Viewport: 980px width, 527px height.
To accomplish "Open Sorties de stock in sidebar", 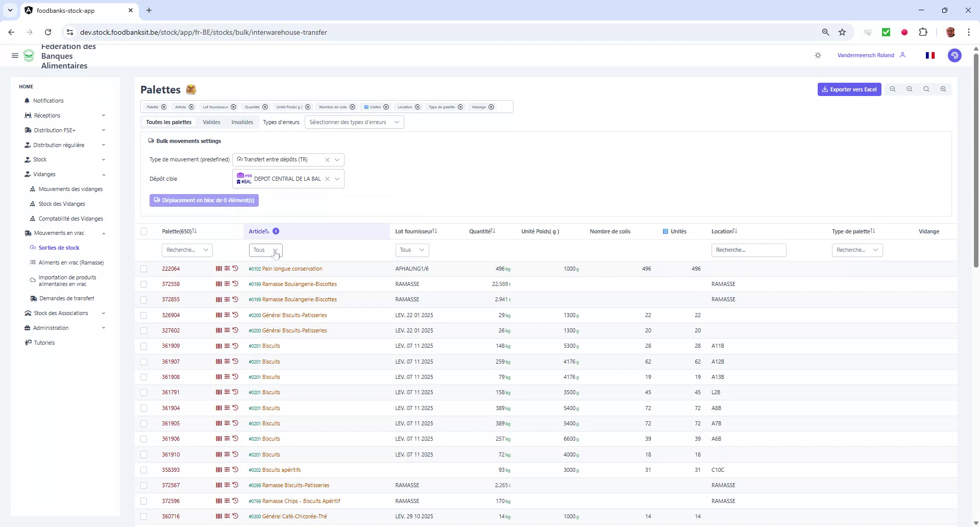I will pos(59,247).
